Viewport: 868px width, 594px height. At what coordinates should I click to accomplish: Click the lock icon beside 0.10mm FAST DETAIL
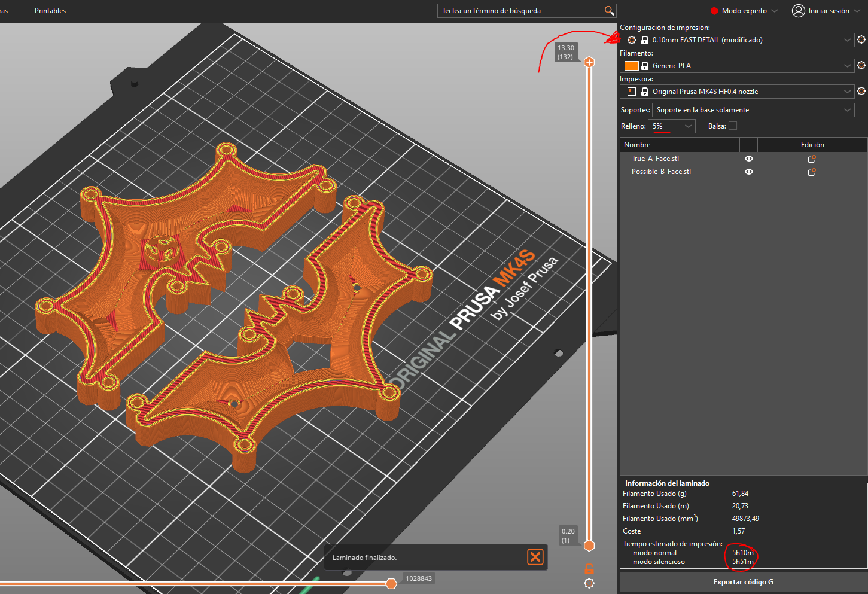tap(645, 40)
